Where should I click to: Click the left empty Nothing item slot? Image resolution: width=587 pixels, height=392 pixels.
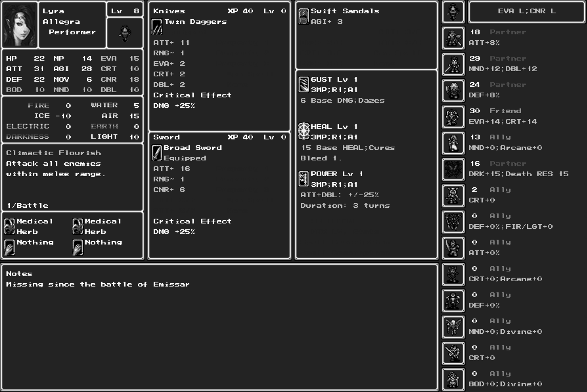[9, 247]
